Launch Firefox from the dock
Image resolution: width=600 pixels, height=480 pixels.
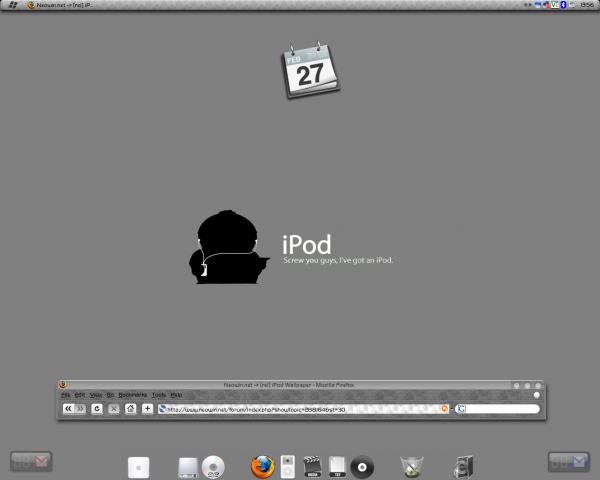pyautogui.click(x=263, y=467)
